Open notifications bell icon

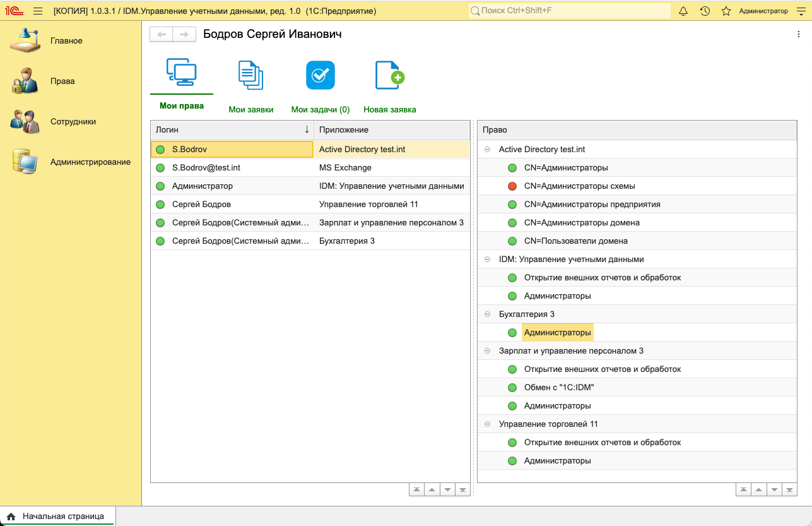pos(683,11)
